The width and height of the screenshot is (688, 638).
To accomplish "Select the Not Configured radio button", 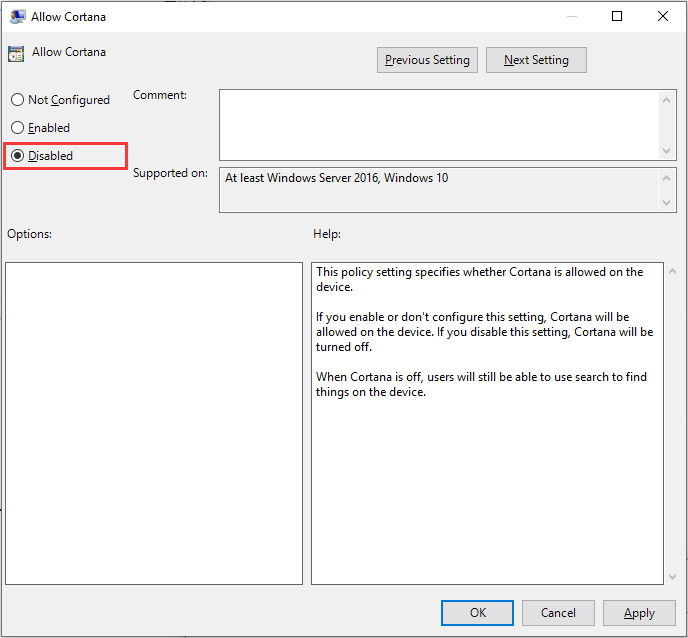I will click(18, 100).
